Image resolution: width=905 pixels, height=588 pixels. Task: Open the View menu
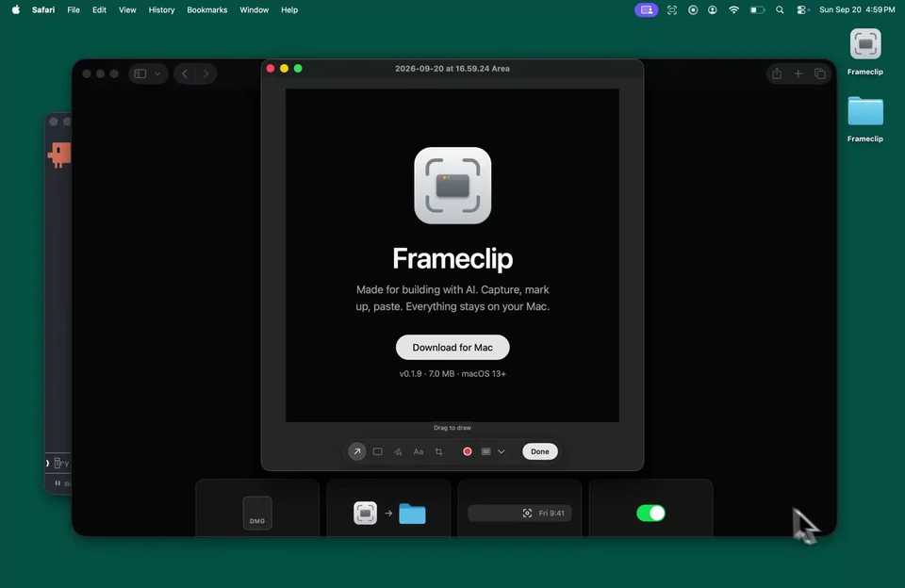tap(127, 9)
